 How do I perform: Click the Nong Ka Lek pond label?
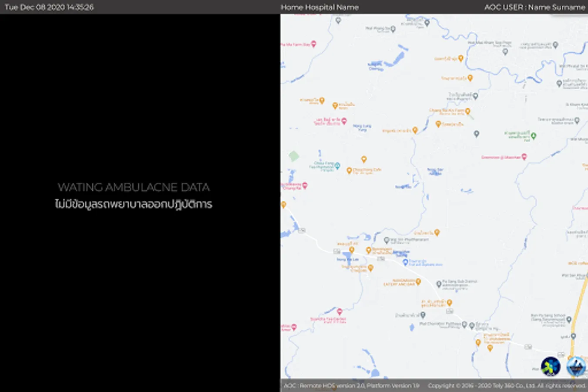347,260
